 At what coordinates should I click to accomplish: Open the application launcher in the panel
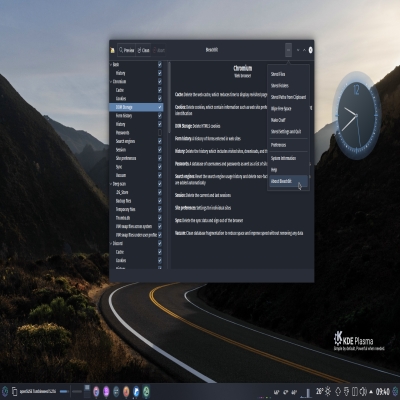coord(5,391)
